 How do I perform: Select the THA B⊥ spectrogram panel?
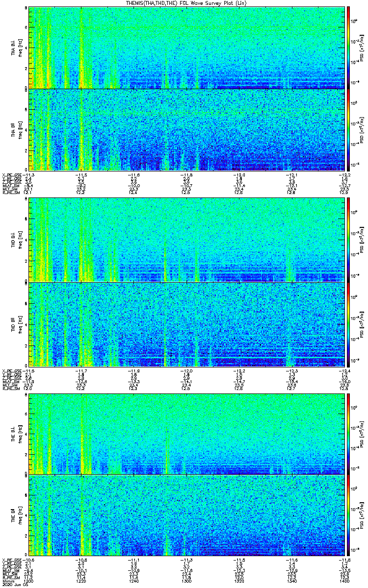pos(186,48)
